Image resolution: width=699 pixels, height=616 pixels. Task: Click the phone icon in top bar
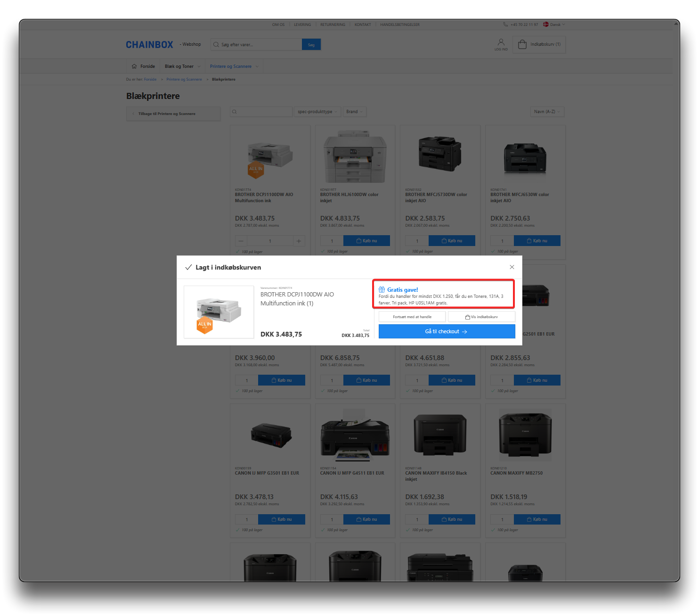(x=505, y=25)
